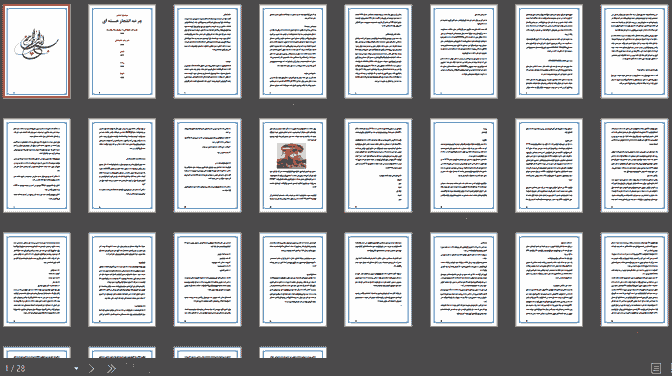Open the tenth page thumbnail
This screenshot has height=376, width=672.
point(122,165)
